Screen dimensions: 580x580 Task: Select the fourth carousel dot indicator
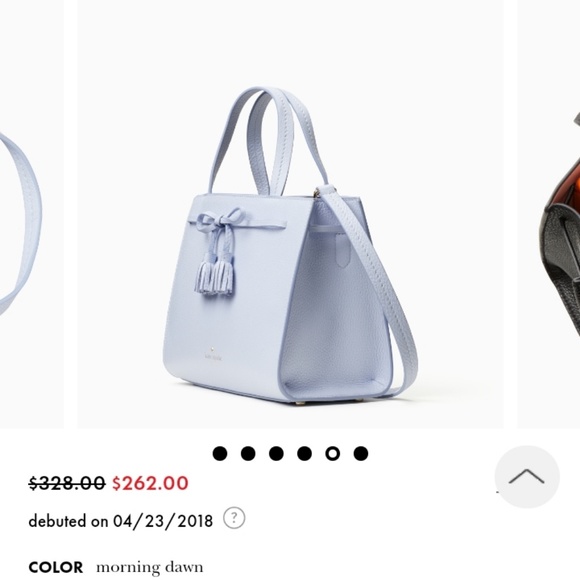tap(304, 453)
